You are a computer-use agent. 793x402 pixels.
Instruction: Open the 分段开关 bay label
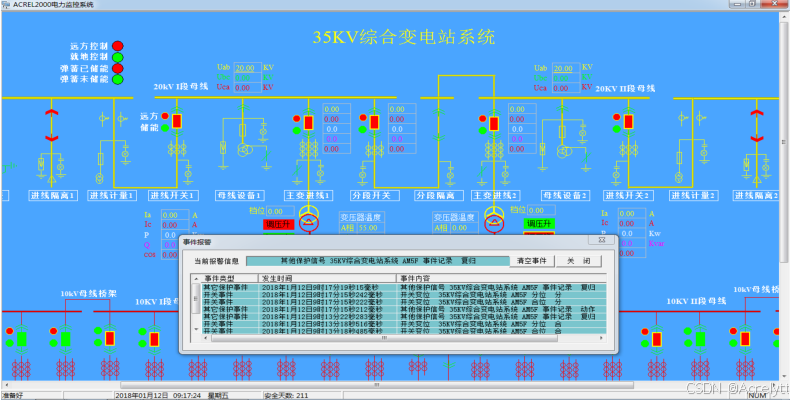[375, 196]
